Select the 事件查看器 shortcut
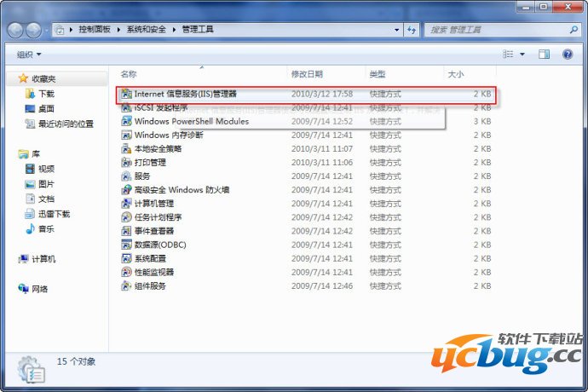Viewport: 588px width, 392px height. [153, 231]
